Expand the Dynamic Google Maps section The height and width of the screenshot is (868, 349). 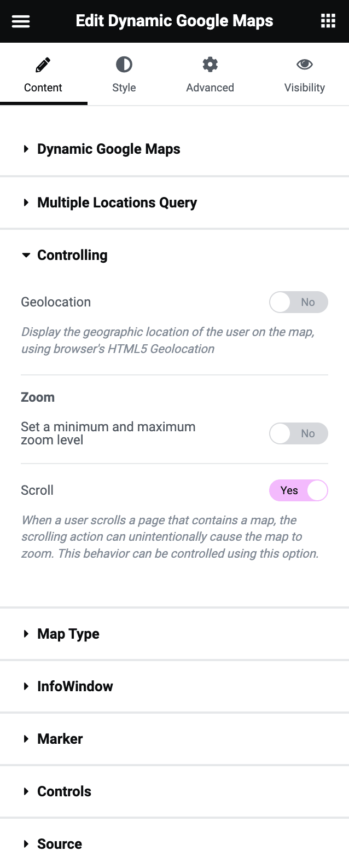point(26,149)
